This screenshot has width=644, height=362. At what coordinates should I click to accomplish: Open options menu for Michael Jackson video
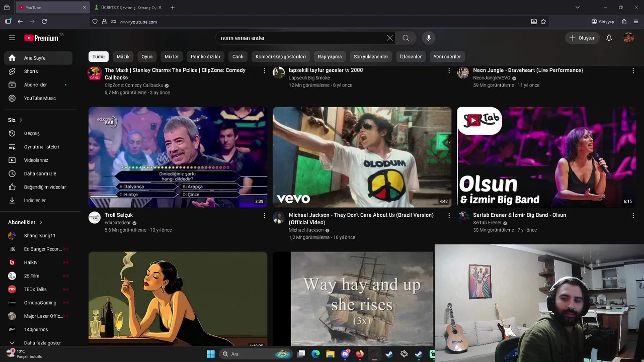click(449, 216)
